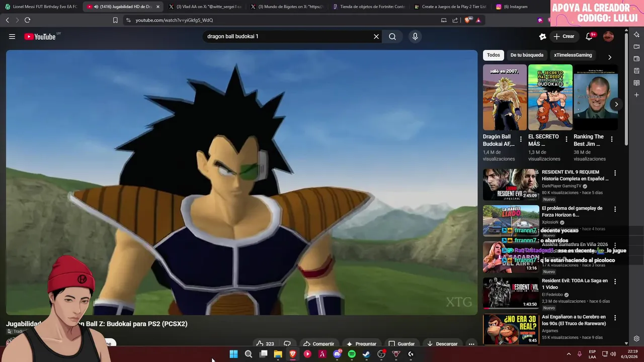Click the Descargar button

[442, 344]
